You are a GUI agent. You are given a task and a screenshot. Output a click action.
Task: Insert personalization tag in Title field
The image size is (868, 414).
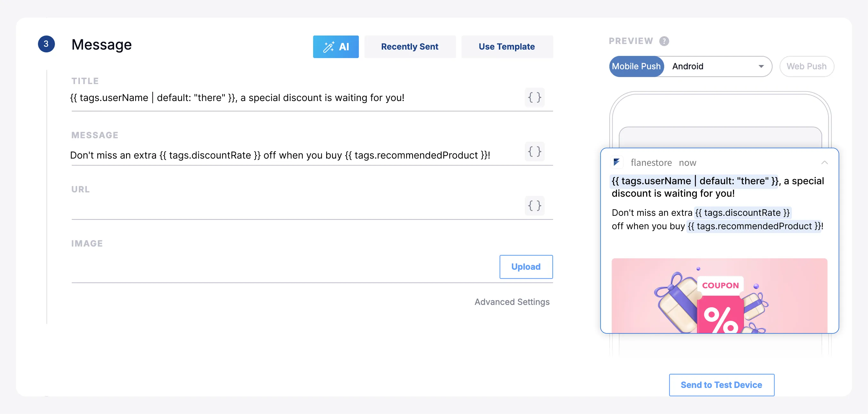pos(534,98)
